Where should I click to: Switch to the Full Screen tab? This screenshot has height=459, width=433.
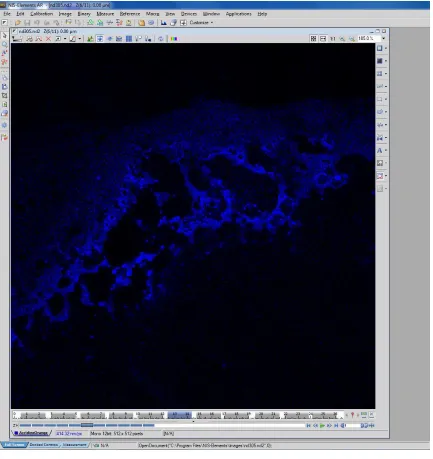point(14,445)
